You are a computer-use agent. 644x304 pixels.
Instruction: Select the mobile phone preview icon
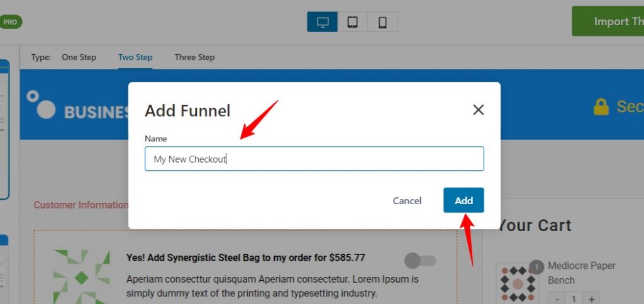click(382, 22)
